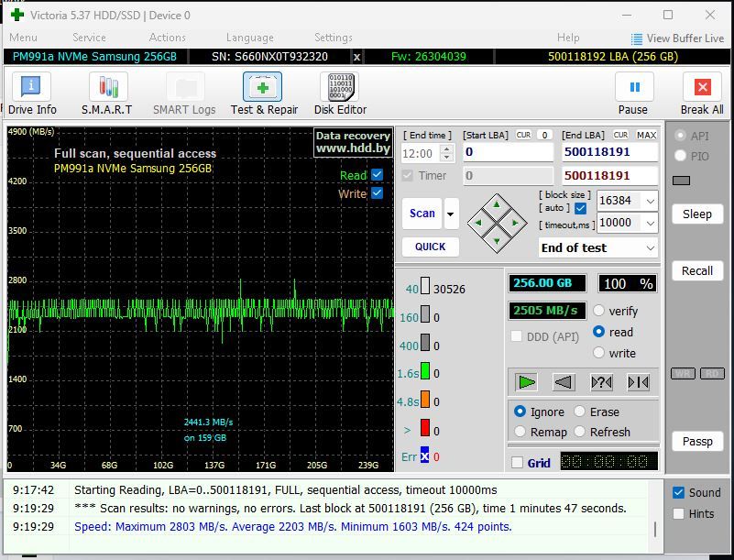
Task: Open the Service menu
Action: point(89,38)
